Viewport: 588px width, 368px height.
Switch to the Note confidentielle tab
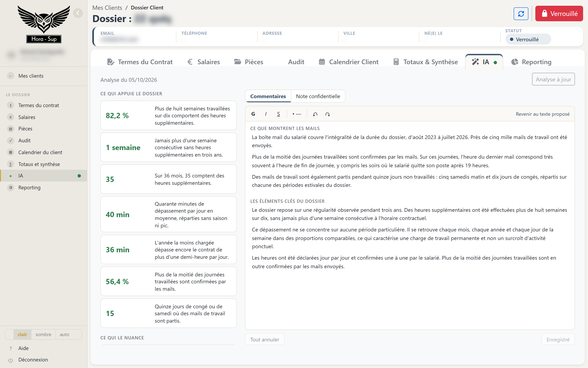[318, 96]
